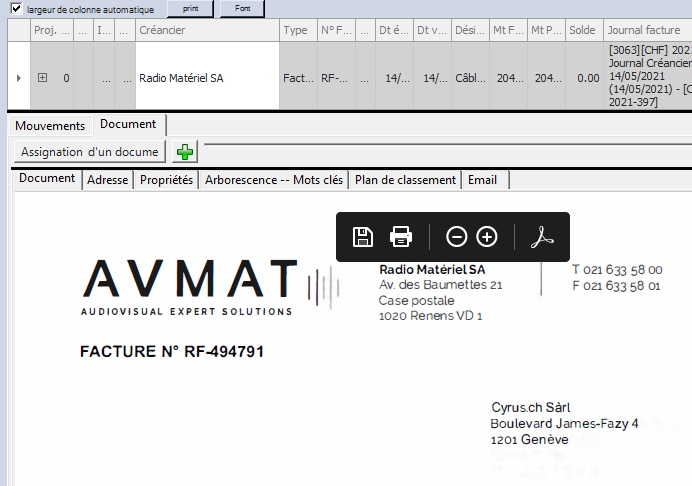Image resolution: width=692 pixels, height=486 pixels.
Task: Zoom out of the invoice with the minus icon
Action: click(x=456, y=237)
